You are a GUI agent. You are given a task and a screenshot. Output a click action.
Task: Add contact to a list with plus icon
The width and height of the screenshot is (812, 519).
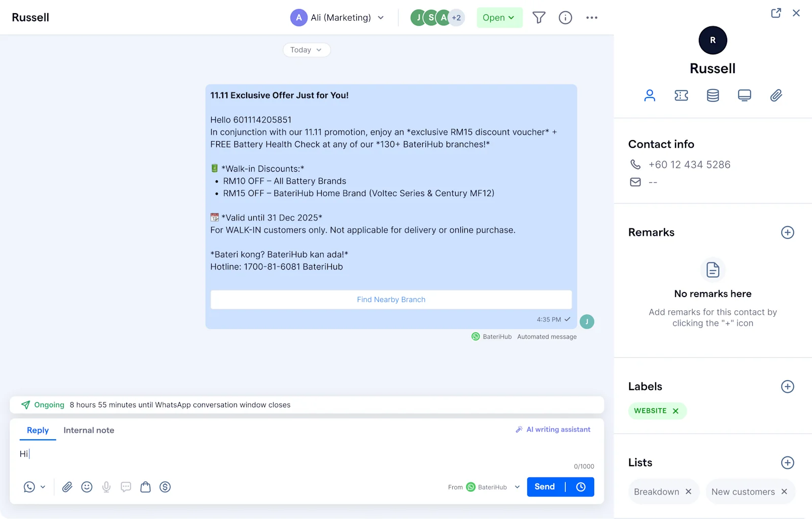pyautogui.click(x=788, y=463)
